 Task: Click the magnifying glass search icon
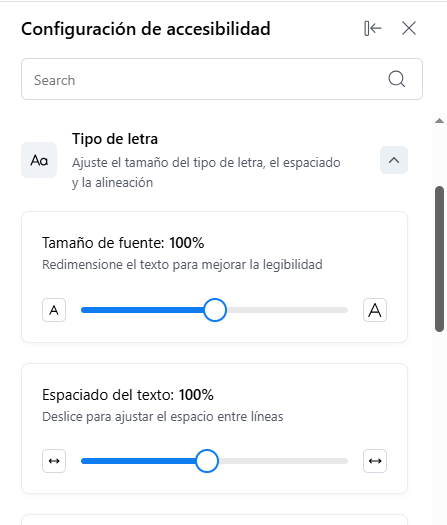[397, 79]
